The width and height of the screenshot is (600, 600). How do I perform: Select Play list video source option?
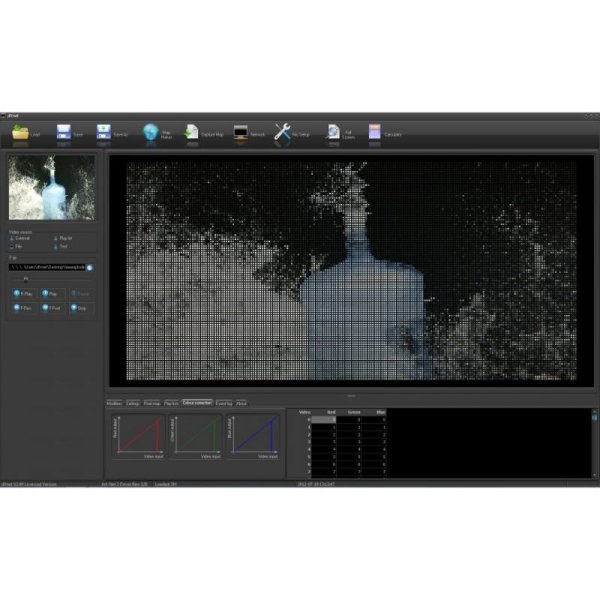click(63, 238)
